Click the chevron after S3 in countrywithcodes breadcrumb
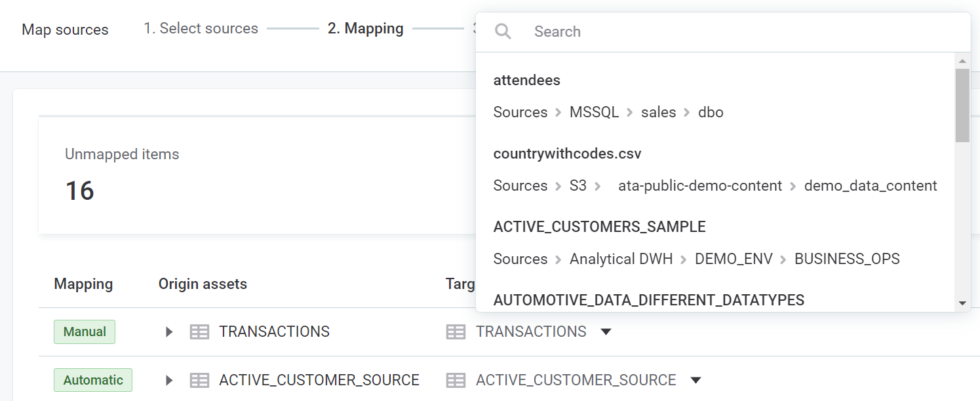The width and height of the screenshot is (980, 401). pyautogui.click(x=597, y=185)
